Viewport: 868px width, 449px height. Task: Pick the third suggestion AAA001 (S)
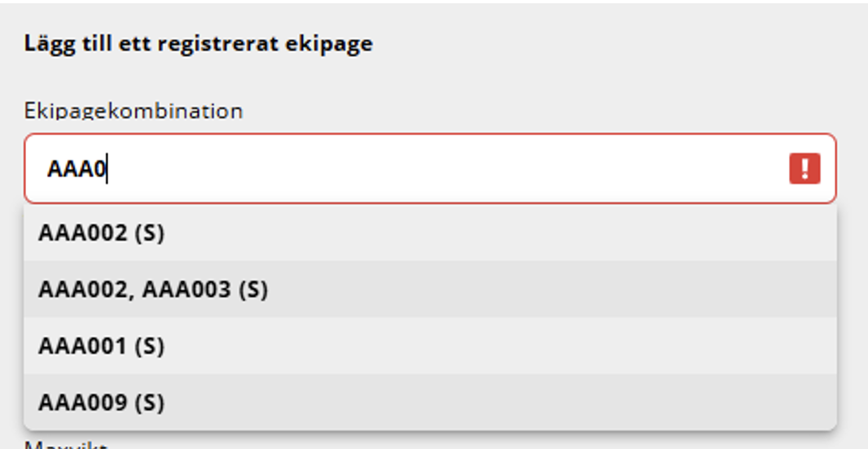click(430, 346)
